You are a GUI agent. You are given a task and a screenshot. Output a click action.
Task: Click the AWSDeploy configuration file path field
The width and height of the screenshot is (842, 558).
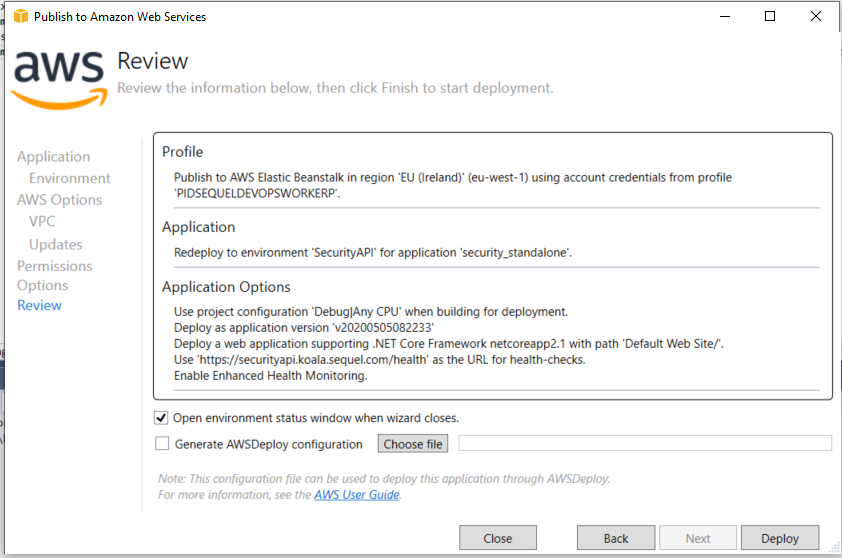point(645,443)
